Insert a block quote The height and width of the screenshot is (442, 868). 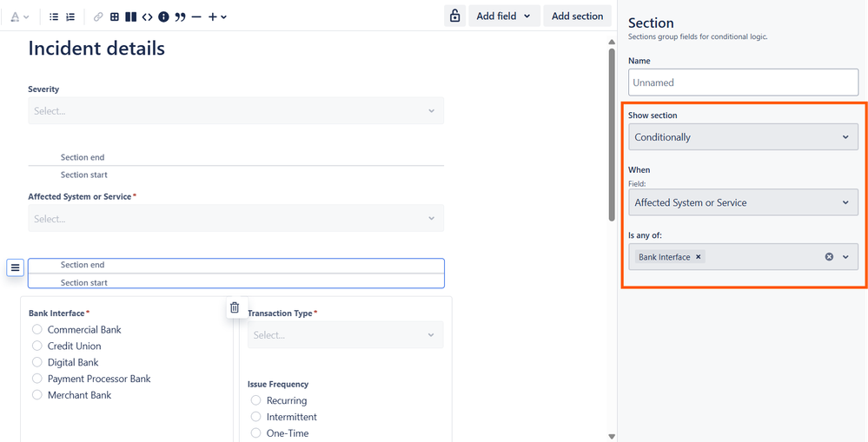[180, 17]
